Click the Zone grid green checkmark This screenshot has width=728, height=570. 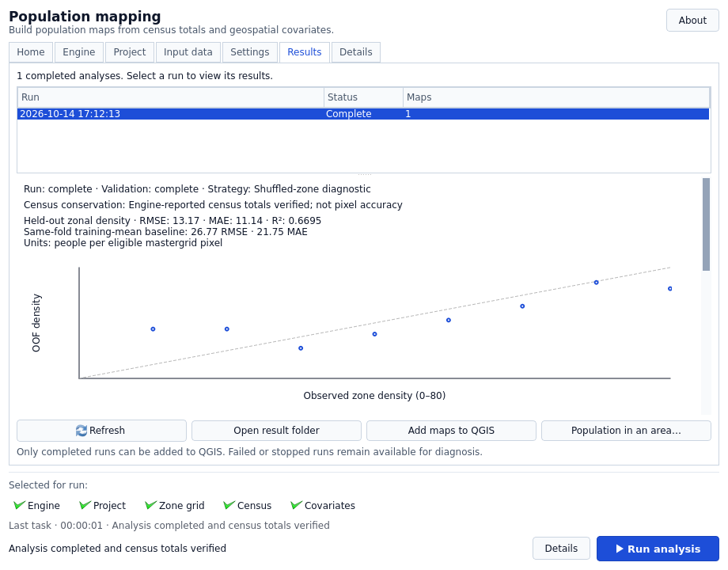pyautogui.click(x=150, y=505)
